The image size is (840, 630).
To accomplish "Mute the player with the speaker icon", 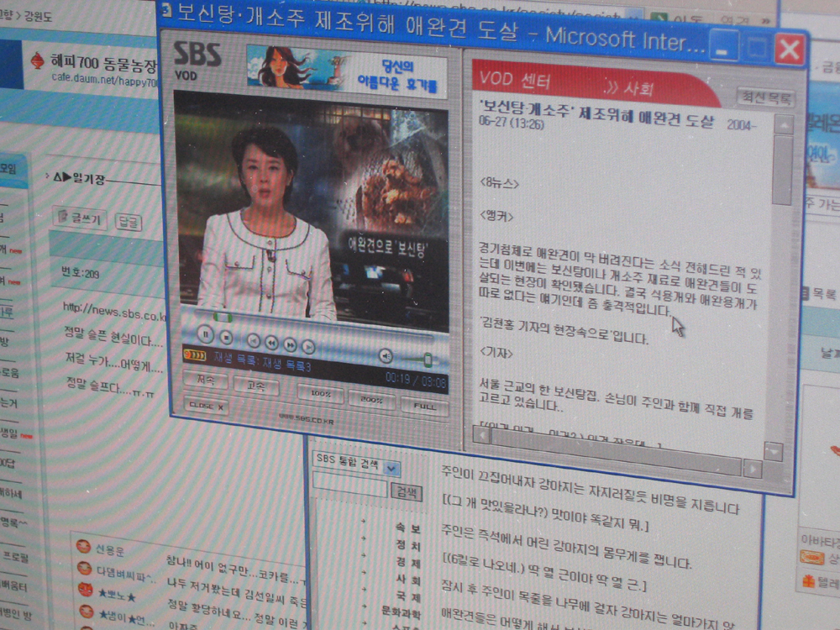I will tap(386, 355).
